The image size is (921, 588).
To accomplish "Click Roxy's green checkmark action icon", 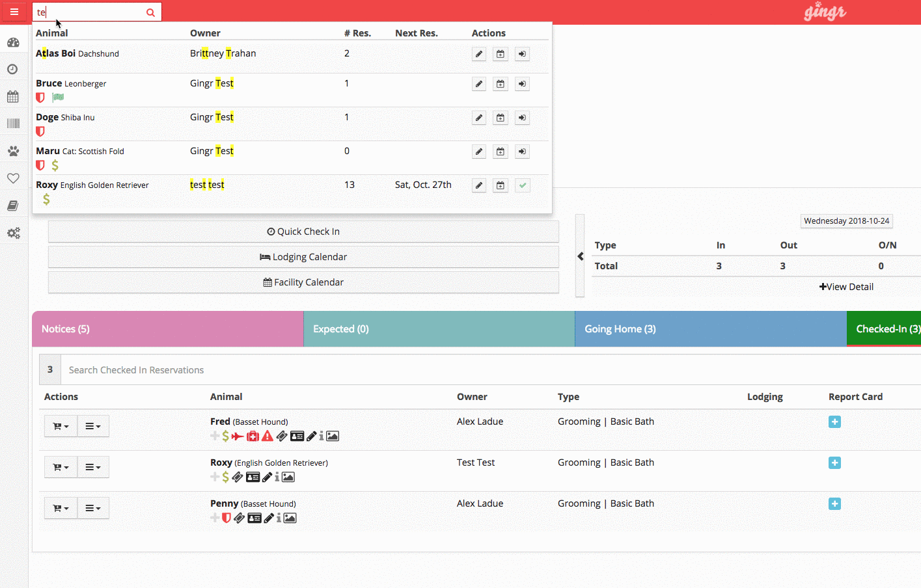I will click(522, 185).
